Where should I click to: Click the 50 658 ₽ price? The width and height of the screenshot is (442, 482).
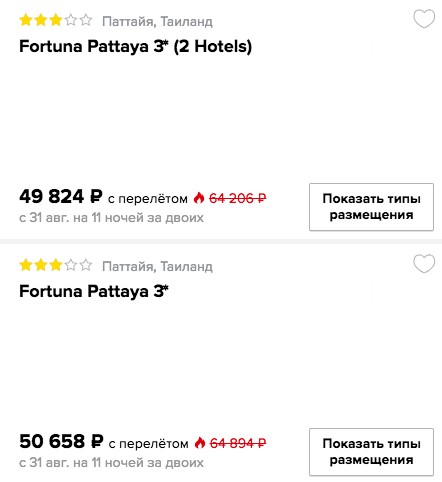pos(61,441)
